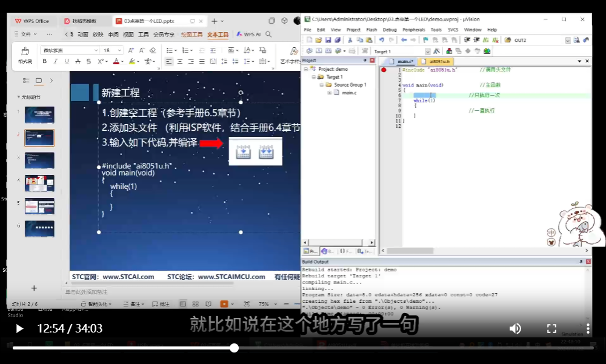
Task: Open the Peripherals menu in µVision
Action: point(413,30)
